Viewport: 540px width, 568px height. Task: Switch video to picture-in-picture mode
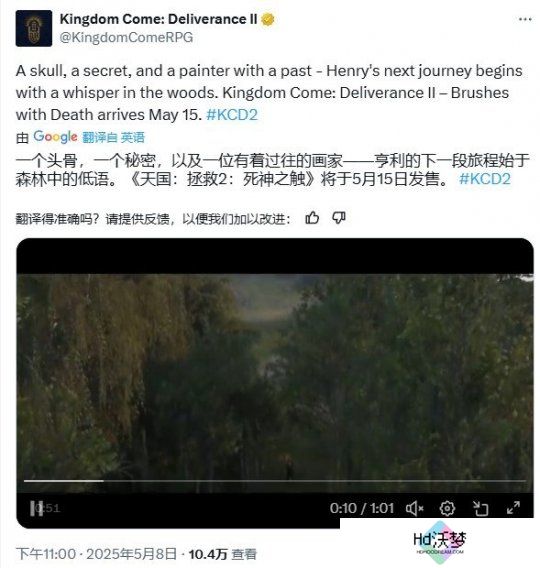pyautogui.click(x=481, y=509)
